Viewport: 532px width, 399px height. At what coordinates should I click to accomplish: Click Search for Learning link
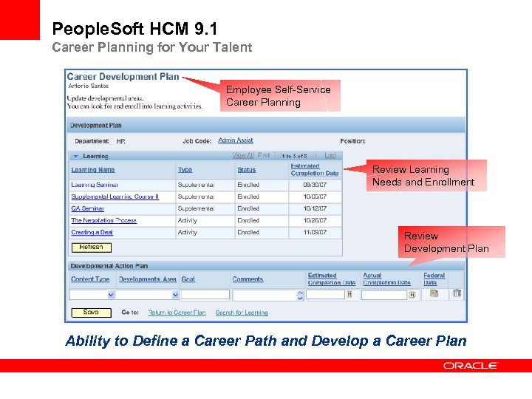(242, 313)
